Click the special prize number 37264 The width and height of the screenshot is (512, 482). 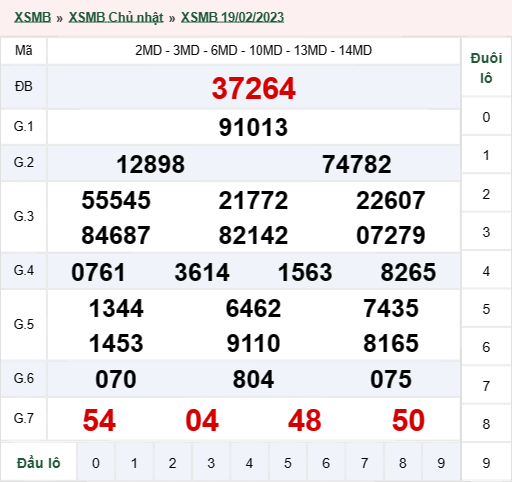(x=254, y=88)
